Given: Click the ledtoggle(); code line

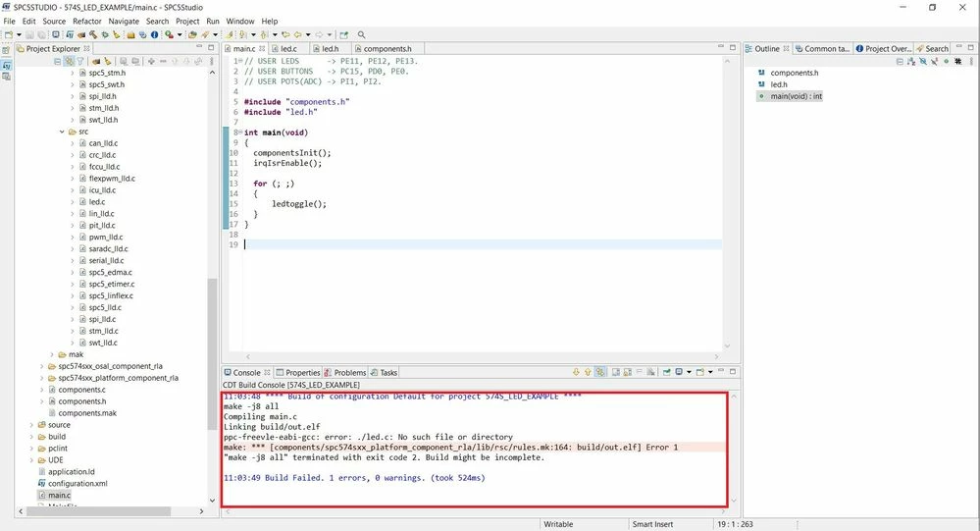Looking at the screenshot, I should [x=299, y=204].
